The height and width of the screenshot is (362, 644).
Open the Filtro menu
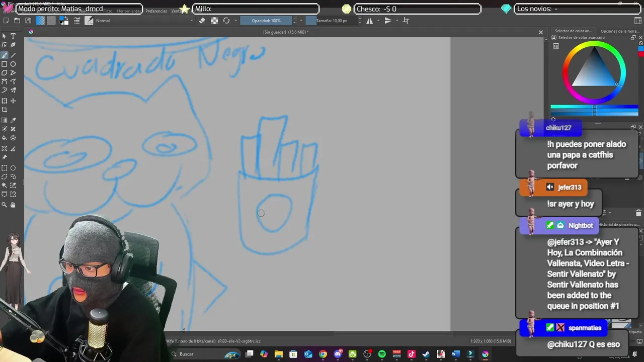coord(108,11)
